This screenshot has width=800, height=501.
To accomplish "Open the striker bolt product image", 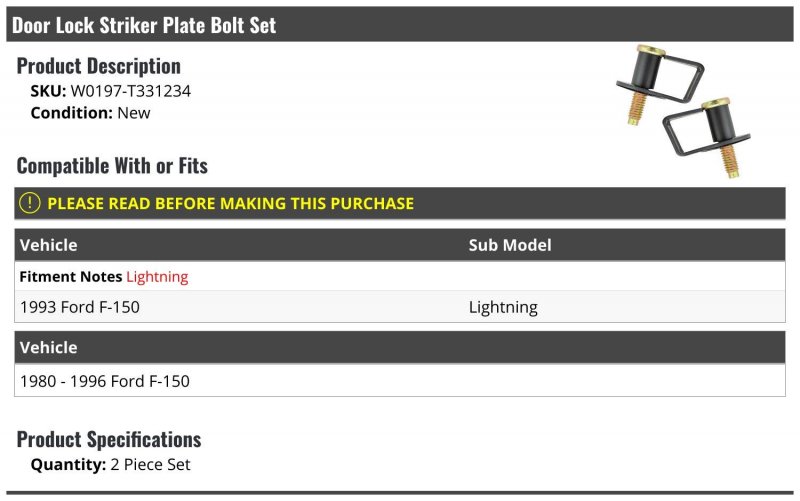I will tap(683, 111).
